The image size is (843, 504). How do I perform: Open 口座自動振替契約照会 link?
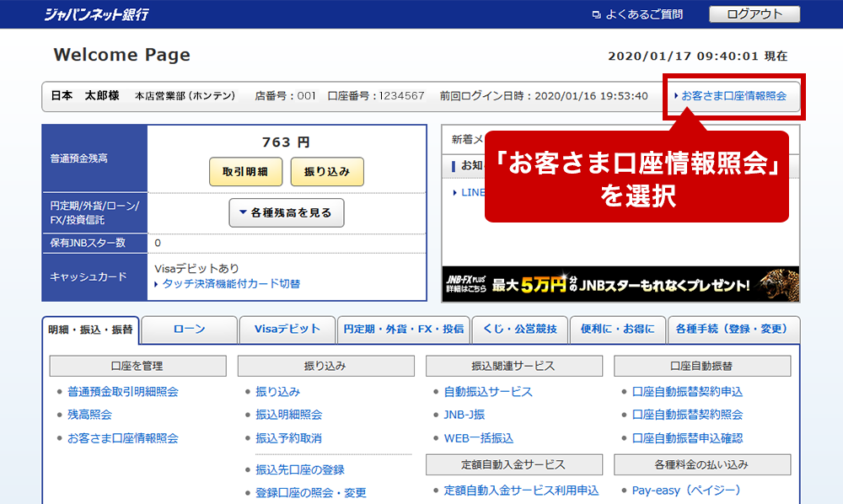pos(687,415)
